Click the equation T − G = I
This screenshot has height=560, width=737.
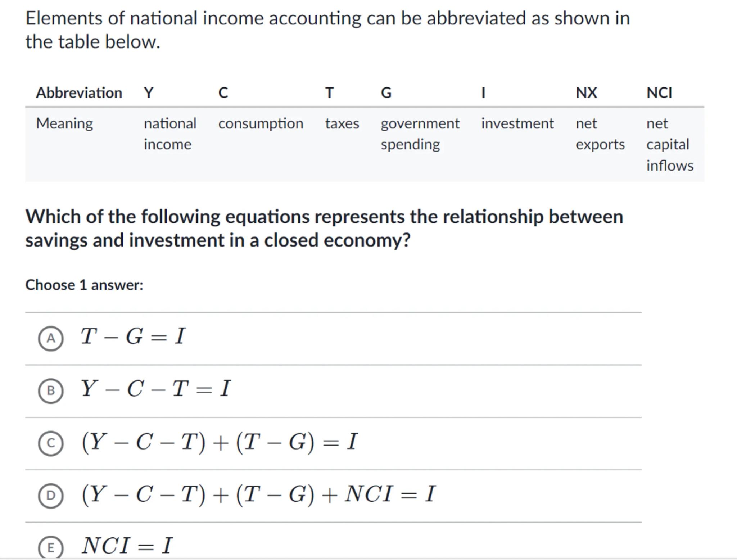point(133,337)
